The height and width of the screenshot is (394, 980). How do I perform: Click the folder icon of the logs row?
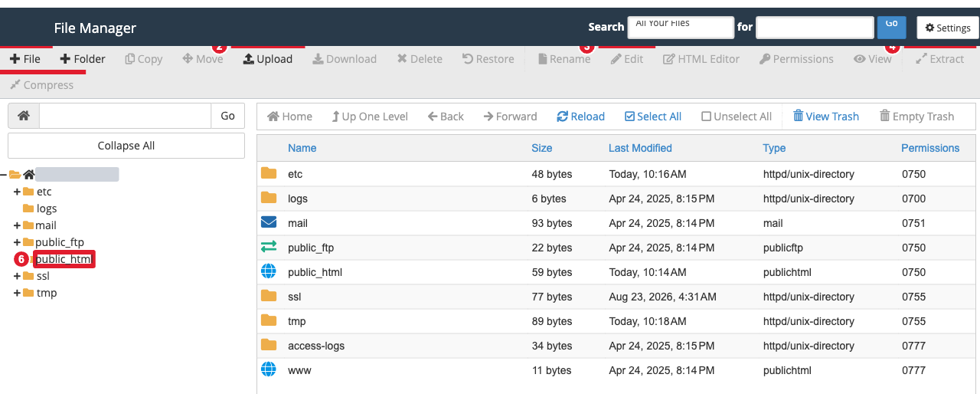(x=269, y=198)
